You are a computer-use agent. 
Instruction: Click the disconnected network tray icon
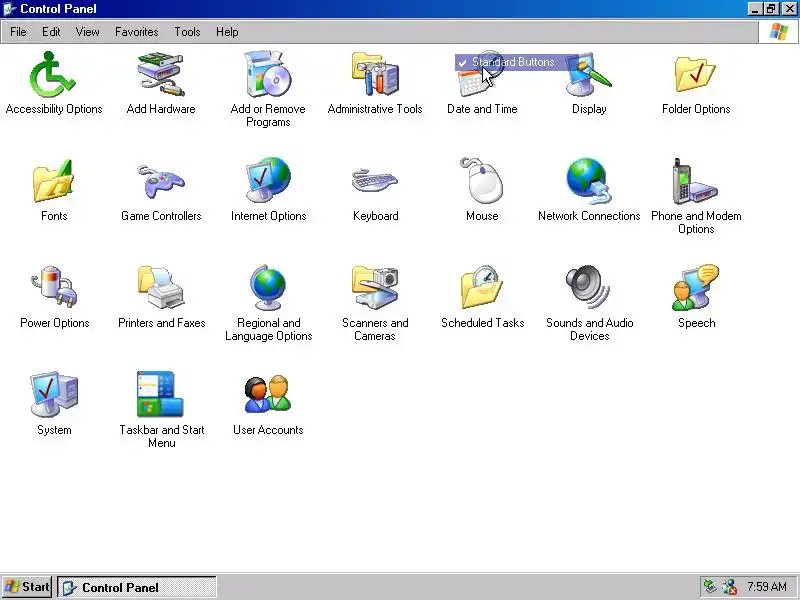[730, 587]
